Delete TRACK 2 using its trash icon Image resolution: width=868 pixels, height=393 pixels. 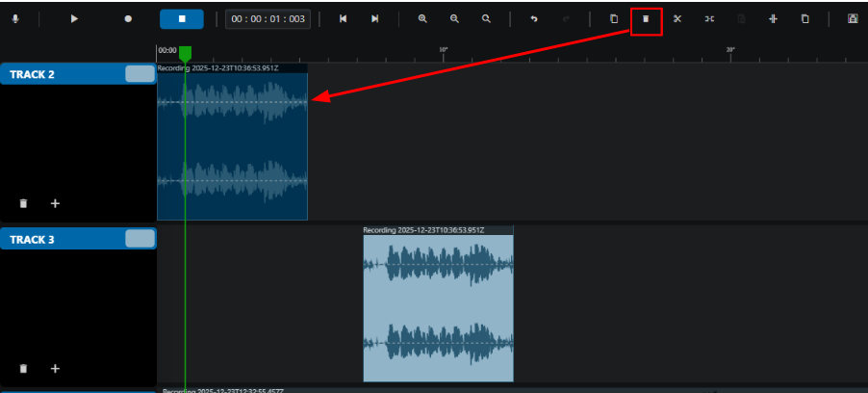click(x=23, y=203)
